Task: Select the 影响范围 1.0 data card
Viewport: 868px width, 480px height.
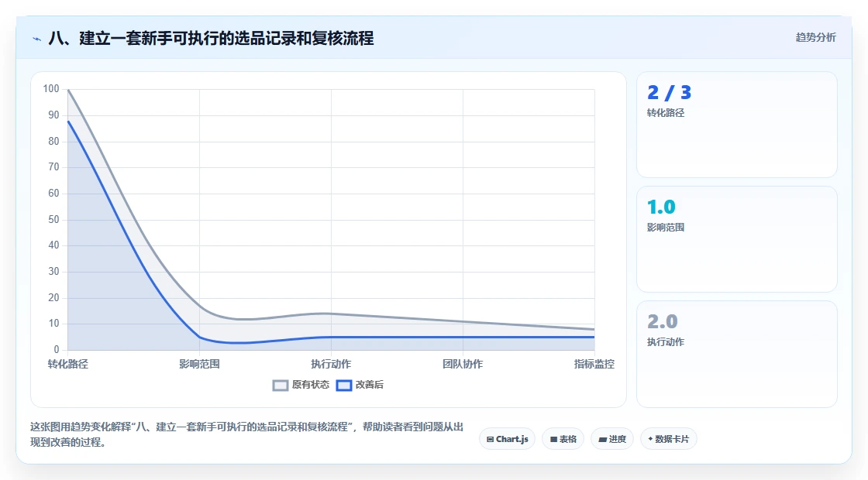Action: pyautogui.click(x=737, y=239)
